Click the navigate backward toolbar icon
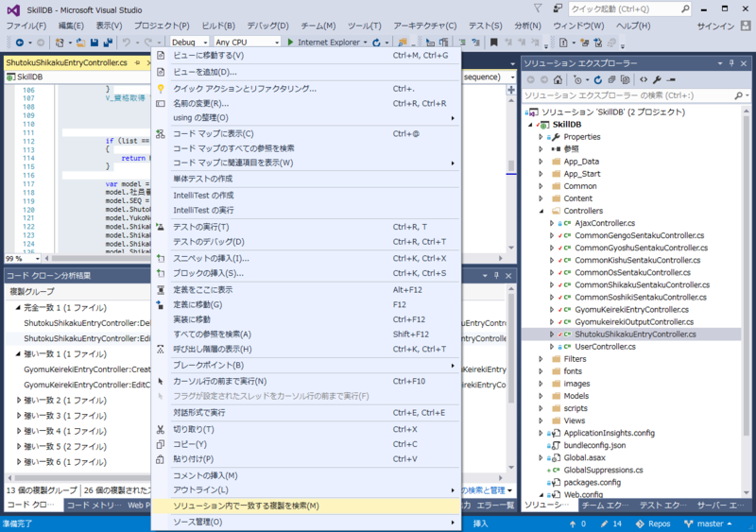The image size is (756, 532). click(x=19, y=43)
